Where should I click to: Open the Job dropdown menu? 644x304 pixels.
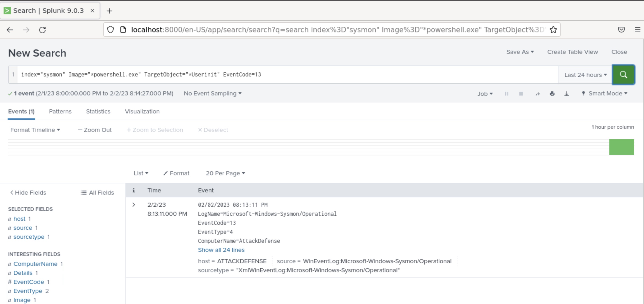(x=485, y=94)
